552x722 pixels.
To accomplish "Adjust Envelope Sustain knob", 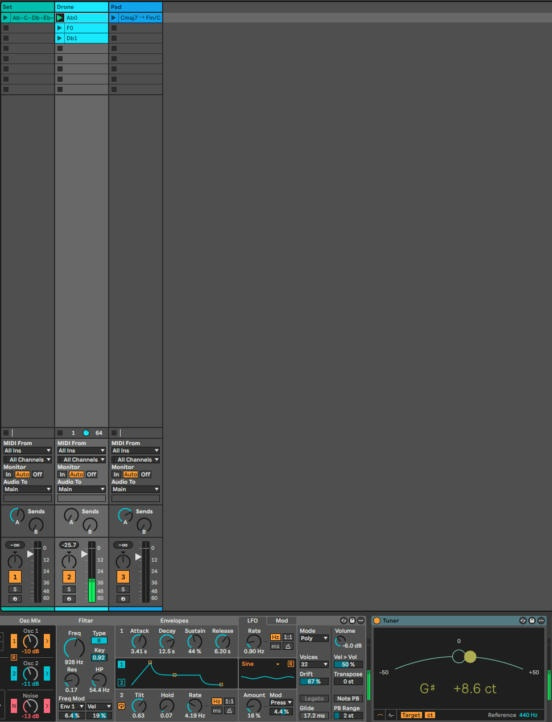I will click(x=194, y=641).
